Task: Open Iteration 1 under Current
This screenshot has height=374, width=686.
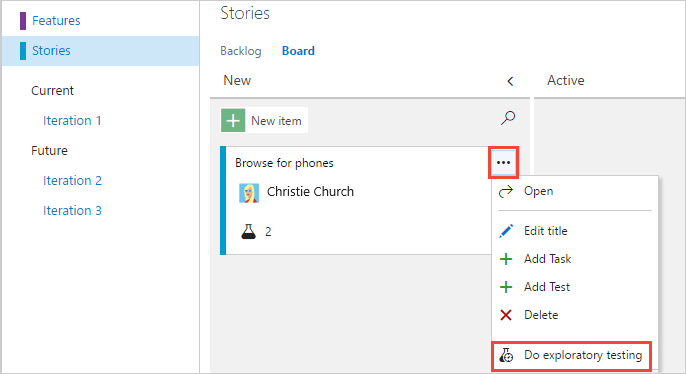Action: click(72, 121)
